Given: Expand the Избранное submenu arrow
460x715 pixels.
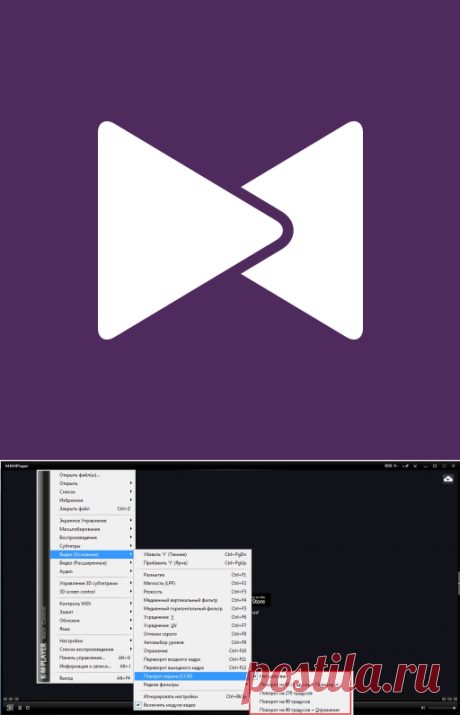Looking at the screenshot, I should pyautogui.click(x=131, y=500).
